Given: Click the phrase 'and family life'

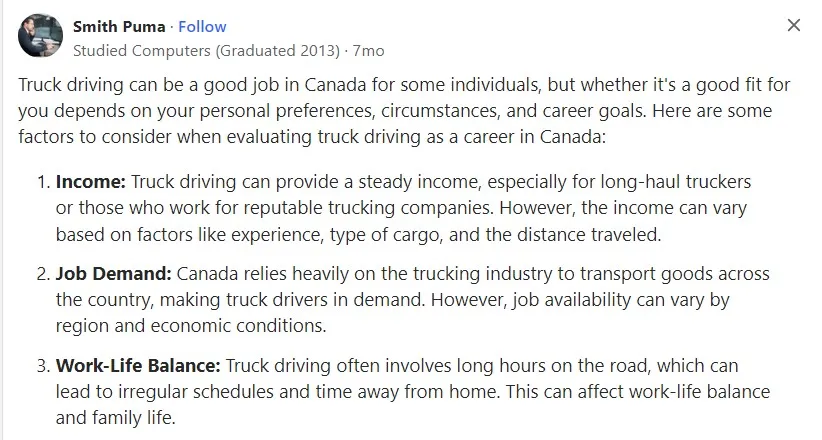Looking at the screenshot, I should tap(115, 418).
